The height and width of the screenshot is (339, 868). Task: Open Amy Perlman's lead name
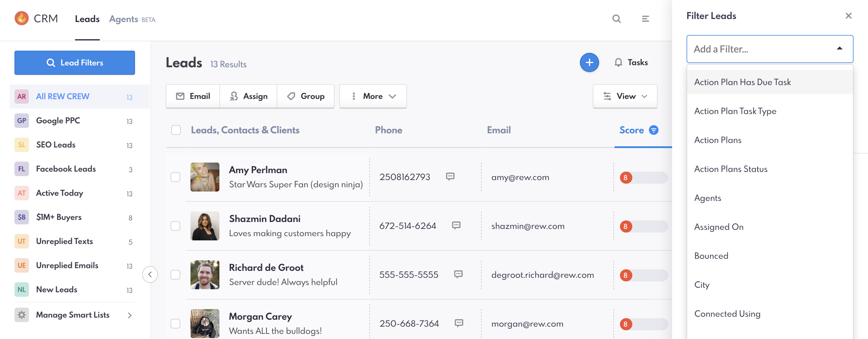click(258, 170)
